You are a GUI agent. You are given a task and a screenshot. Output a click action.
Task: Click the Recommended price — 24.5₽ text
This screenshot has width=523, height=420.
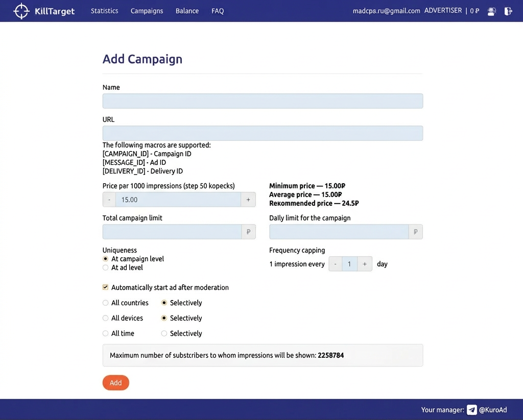coord(314,203)
